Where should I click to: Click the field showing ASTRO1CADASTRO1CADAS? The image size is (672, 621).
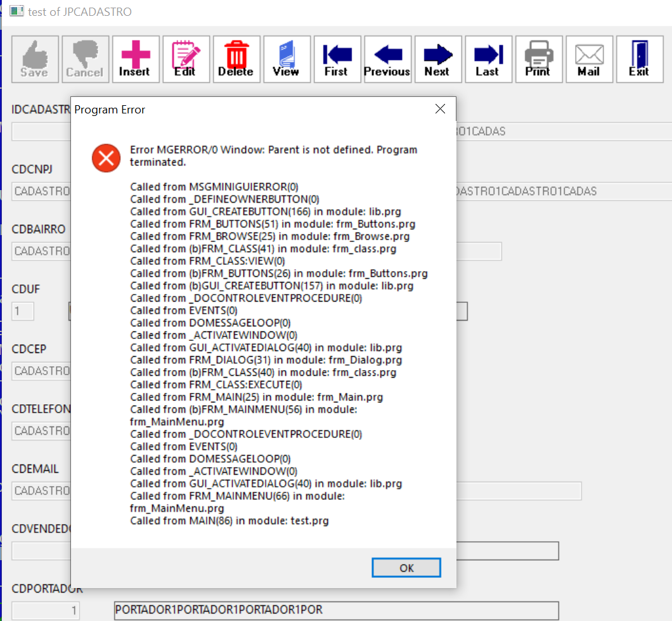tap(564, 191)
